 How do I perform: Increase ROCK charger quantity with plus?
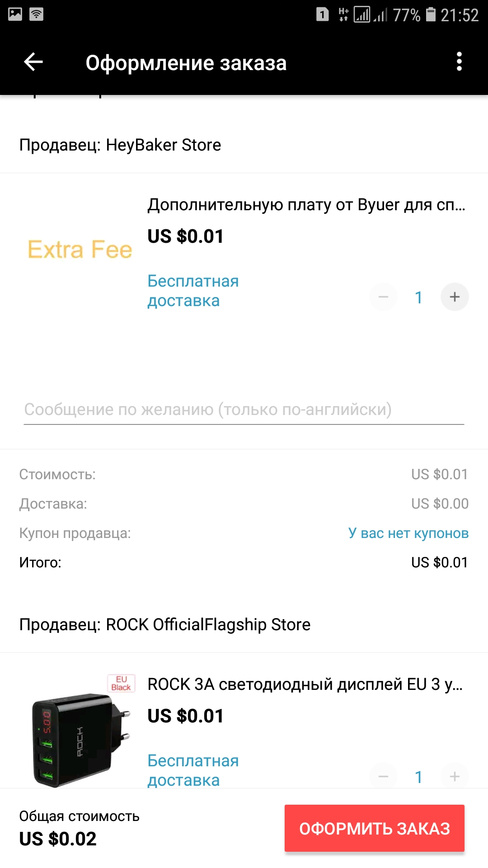coord(455,777)
